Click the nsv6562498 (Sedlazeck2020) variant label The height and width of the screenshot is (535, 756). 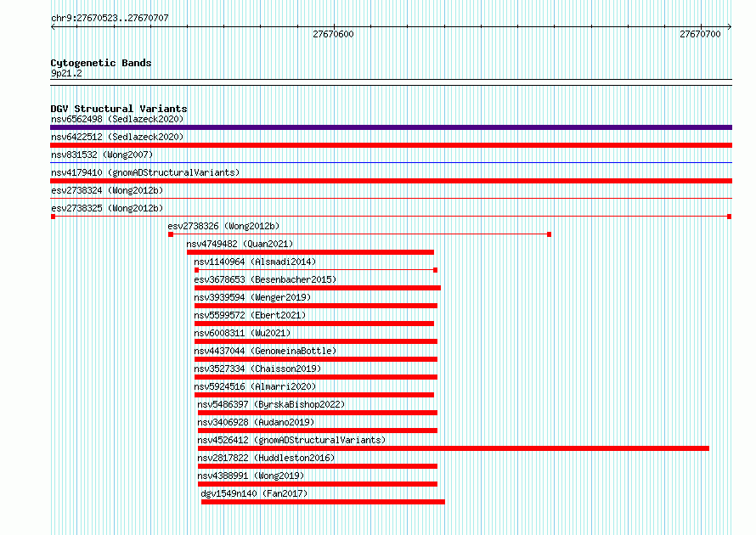[x=117, y=119]
